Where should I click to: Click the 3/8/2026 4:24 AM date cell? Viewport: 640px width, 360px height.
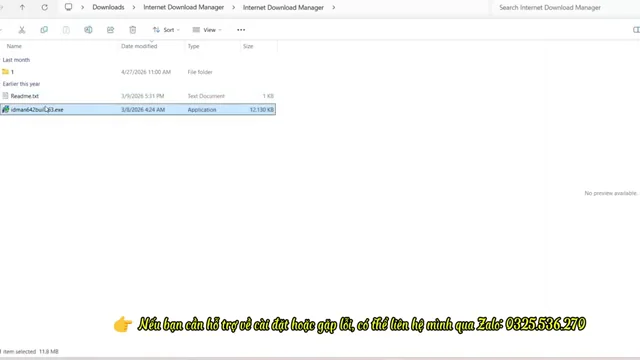click(x=143, y=109)
